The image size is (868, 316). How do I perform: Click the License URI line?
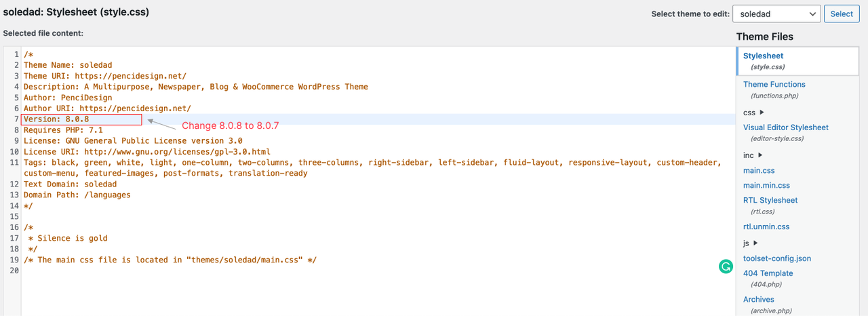pos(146,152)
